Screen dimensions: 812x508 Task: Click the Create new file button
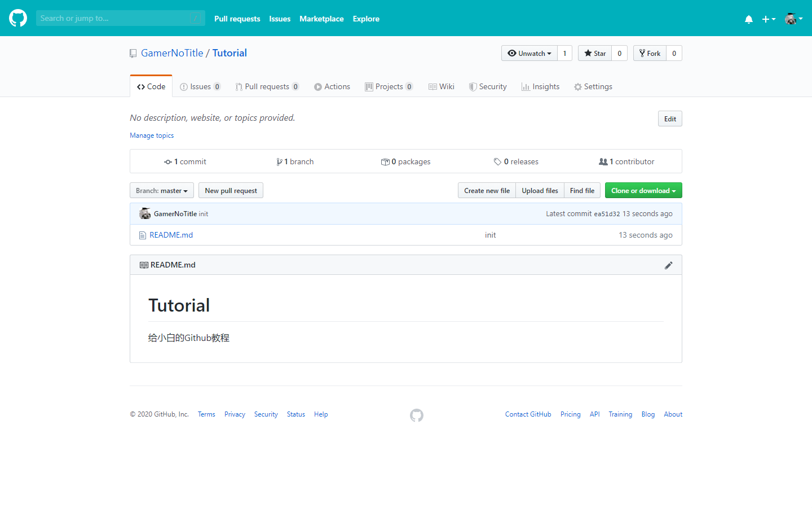coord(487,191)
